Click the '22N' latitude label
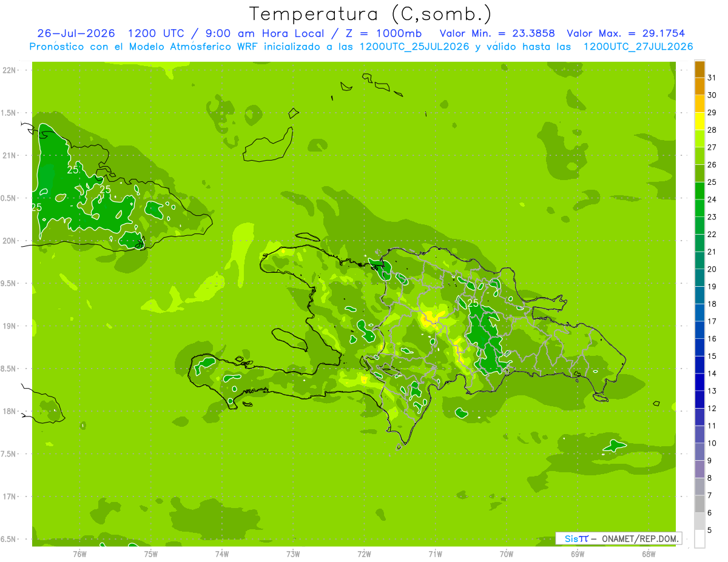Image resolution: width=728 pixels, height=562 pixels. pyautogui.click(x=10, y=70)
